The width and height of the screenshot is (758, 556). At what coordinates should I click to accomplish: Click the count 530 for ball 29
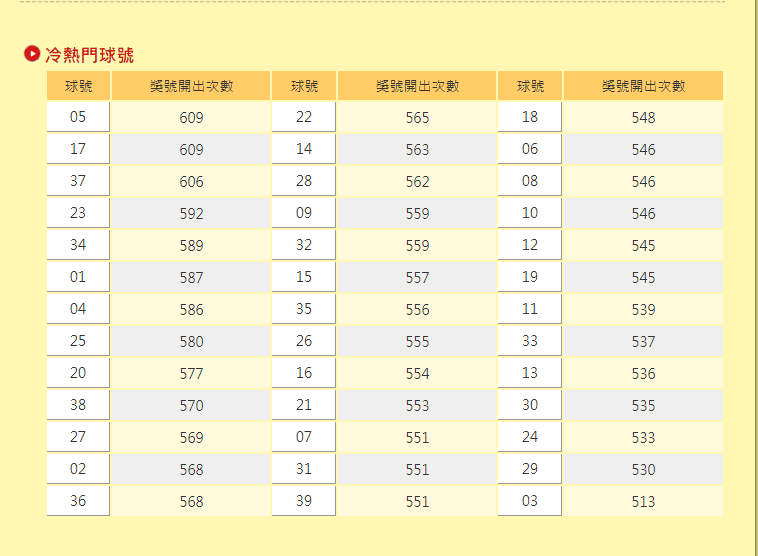tap(643, 468)
